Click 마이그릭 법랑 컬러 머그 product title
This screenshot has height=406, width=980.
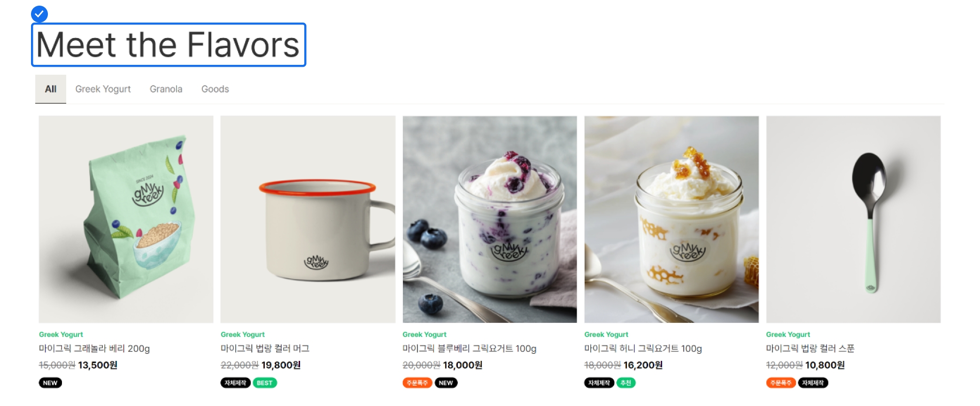point(265,349)
